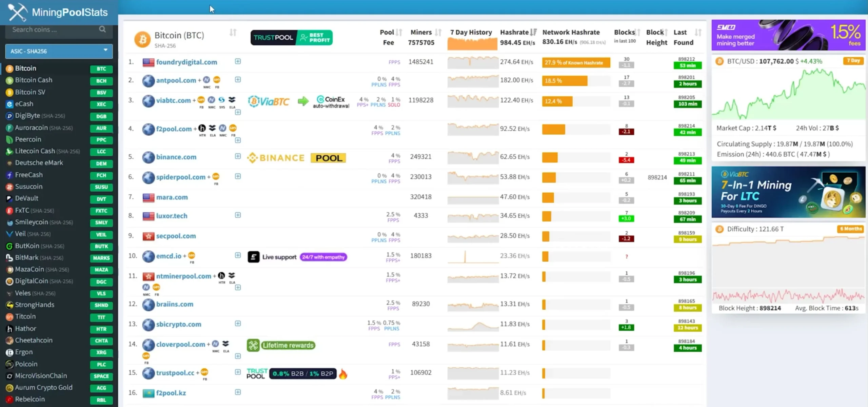
Task: Click the Bitcoin icon next to Difficulty
Action: click(720, 229)
